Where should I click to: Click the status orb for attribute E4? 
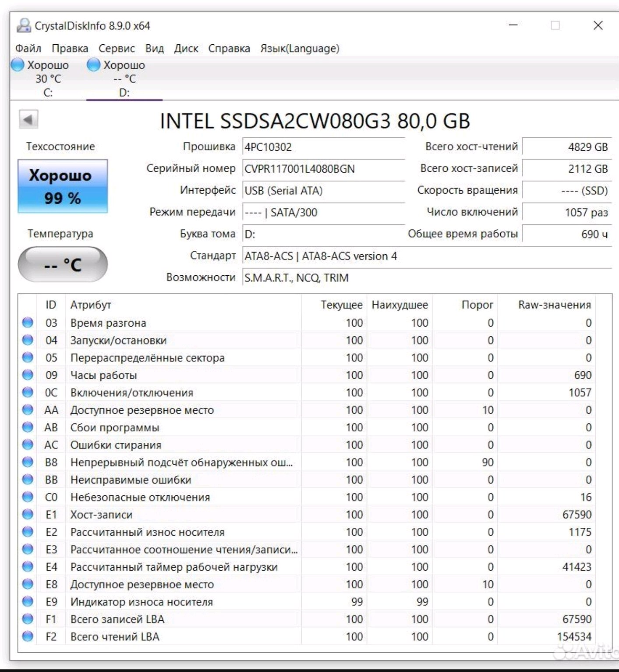coord(28,567)
